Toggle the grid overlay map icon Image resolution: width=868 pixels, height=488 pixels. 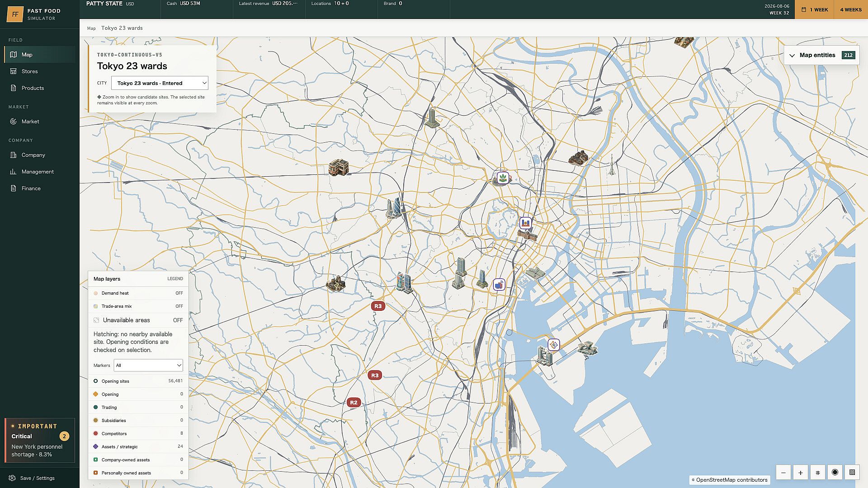(x=818, y=473)
